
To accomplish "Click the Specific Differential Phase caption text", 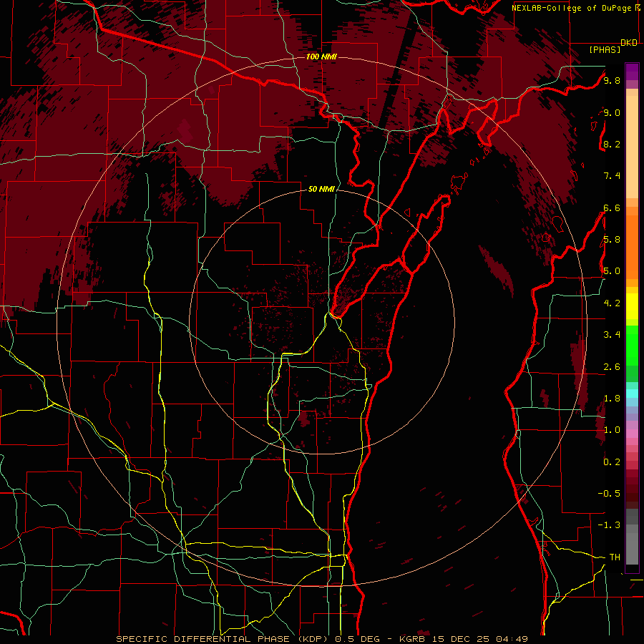I will 224,639.
